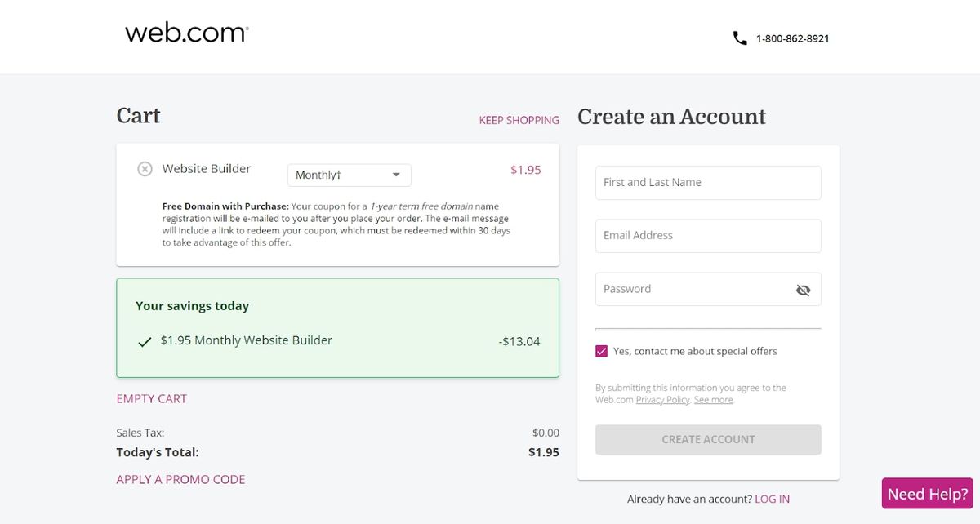This screenshot has height=524, width=980.
Task: Click the eye icon inside the Password field
Action: tap(803, 290)
